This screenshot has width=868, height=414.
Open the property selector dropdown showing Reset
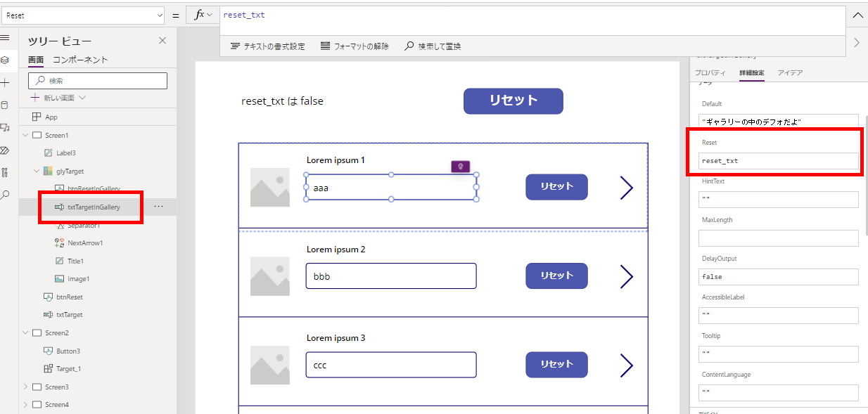pyautogui.click(x=83, y=14)
